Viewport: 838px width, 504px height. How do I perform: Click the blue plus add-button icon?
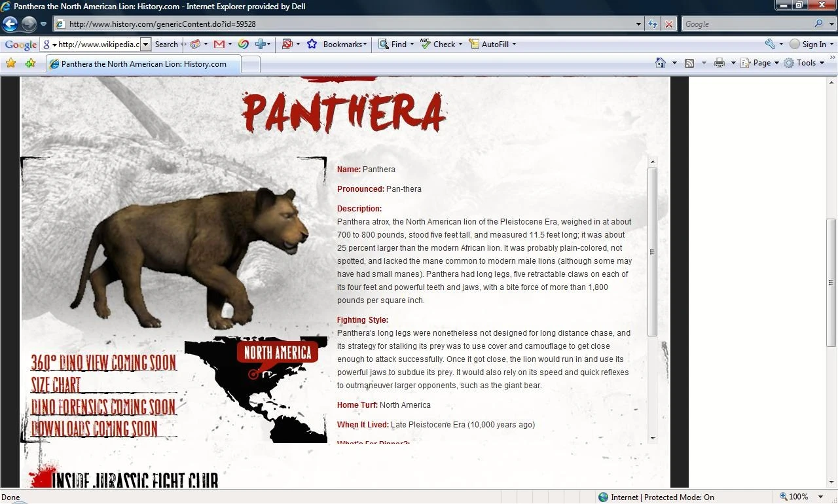click(x=261, y=45)
